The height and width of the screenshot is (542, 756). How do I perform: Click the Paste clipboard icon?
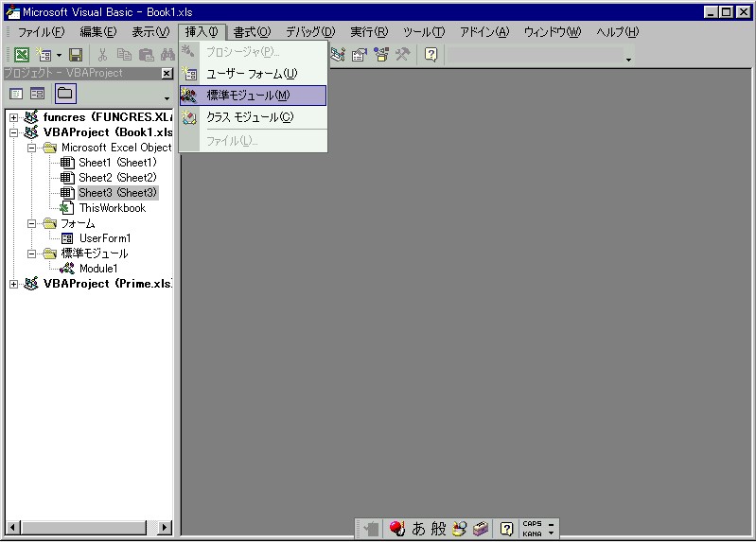(146, 55)
